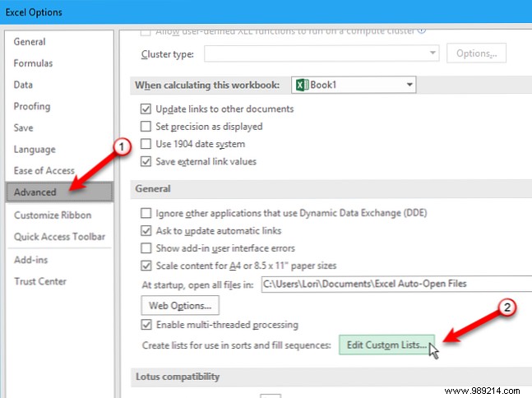
Task: Toggle Ask to update automatic links
Action: (x=146, y=231)
